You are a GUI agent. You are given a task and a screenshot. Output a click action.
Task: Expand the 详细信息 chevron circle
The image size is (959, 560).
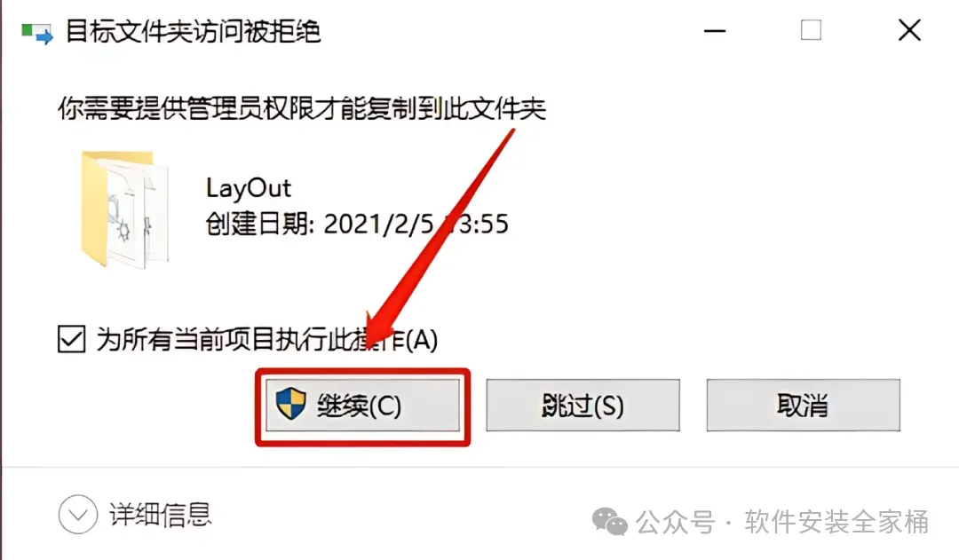click(78, 514)
